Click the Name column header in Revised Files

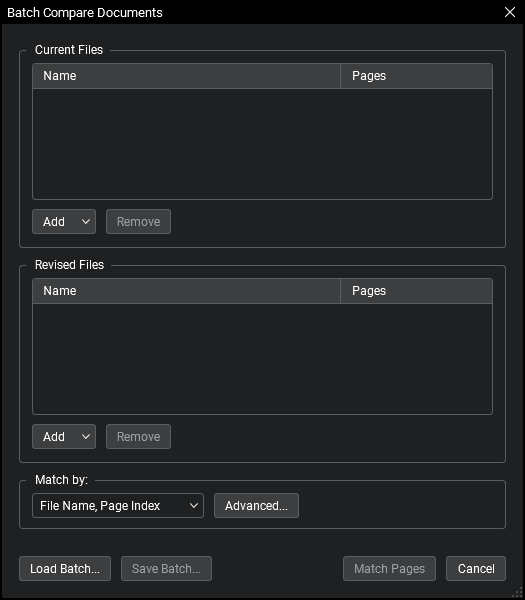click(x=186, y=291)
